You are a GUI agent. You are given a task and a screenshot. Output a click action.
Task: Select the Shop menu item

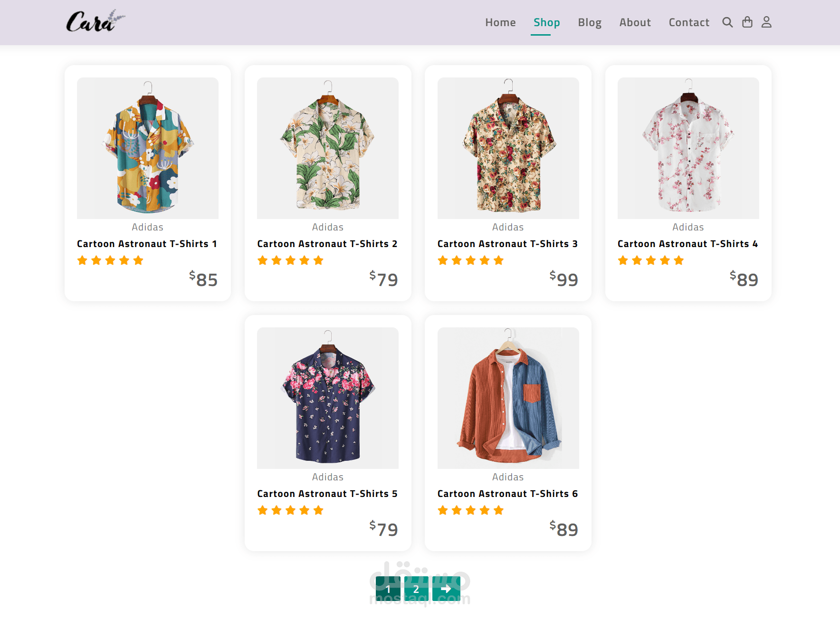pos(546,22)
